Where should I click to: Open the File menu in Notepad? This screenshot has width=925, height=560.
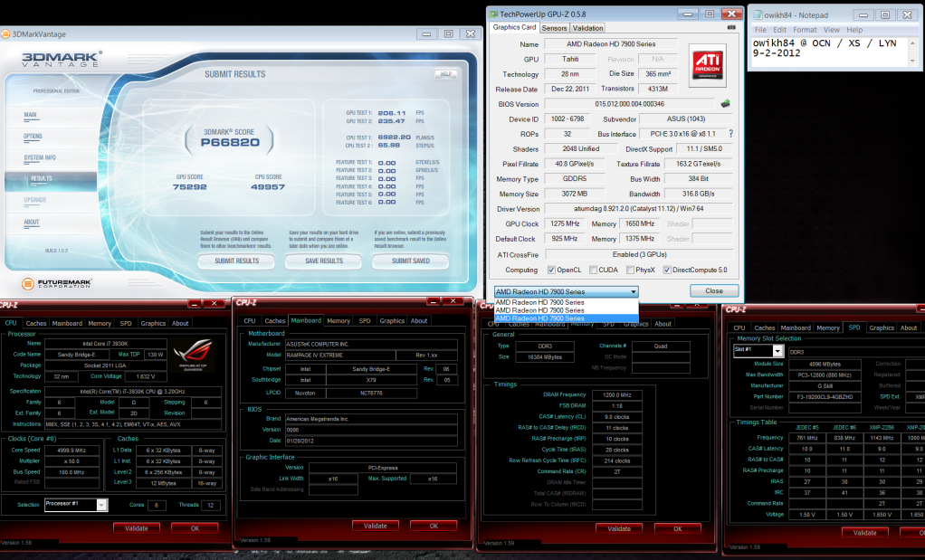[x=760, y=30]
